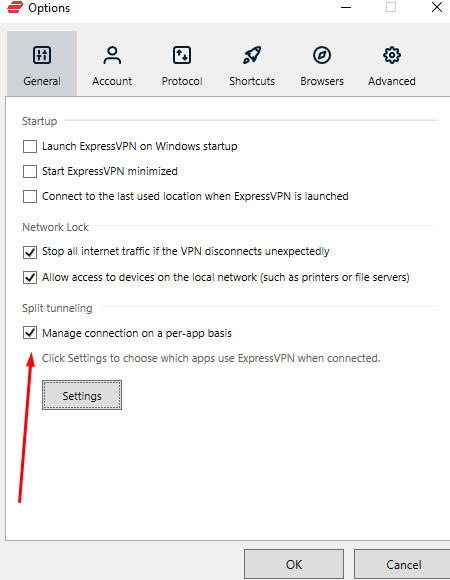This screenshot has height=580, width=450.
Task: Uncheck Allow access to local network devices
Action: (x=30, y=277)
